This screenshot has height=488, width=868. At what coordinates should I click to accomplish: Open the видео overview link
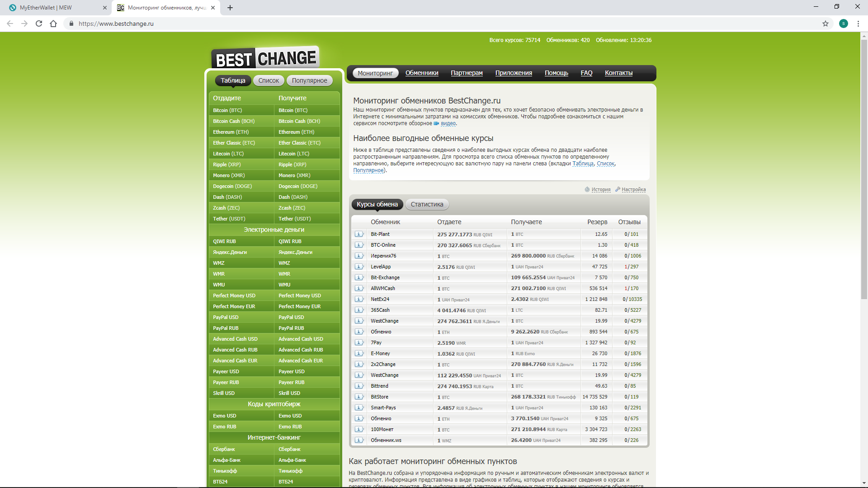[x=448, y=123]
